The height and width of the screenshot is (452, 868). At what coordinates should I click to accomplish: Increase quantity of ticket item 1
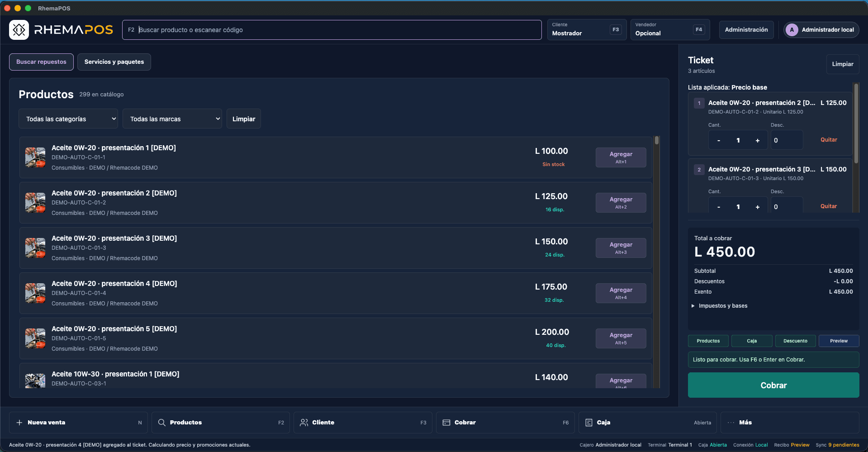point(758,140)
